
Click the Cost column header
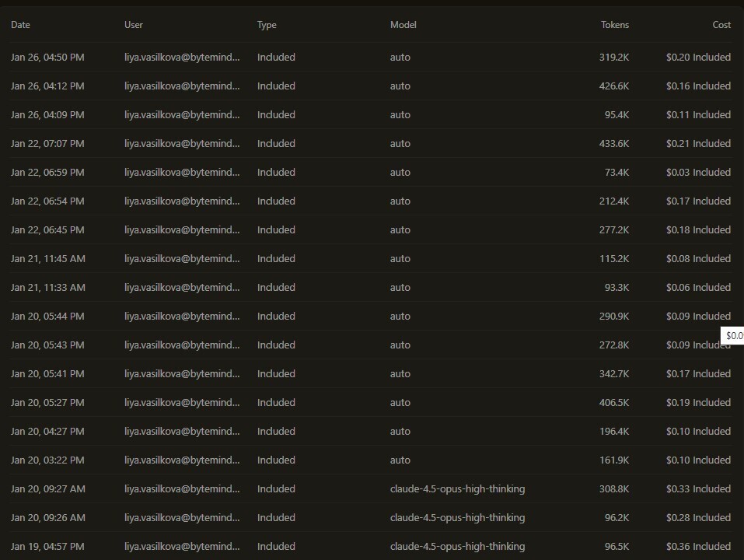721,25
